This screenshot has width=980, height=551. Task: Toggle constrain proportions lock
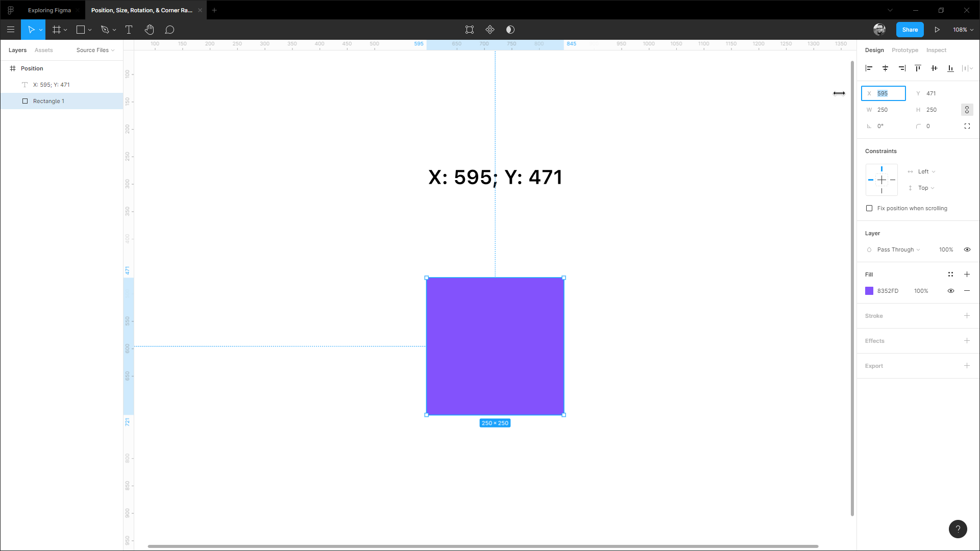point(967,110)
